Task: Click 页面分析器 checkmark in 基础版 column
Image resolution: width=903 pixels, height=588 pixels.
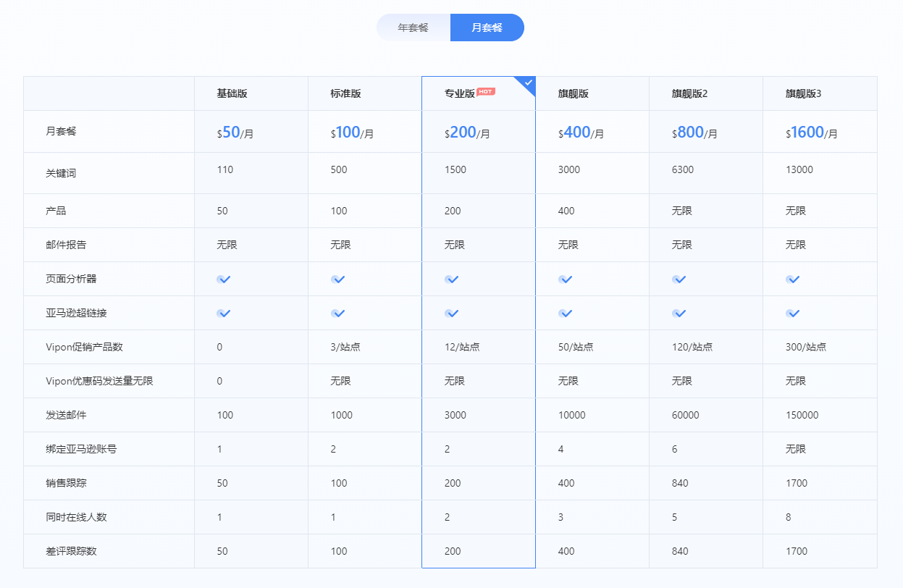Action: (224, 280)
